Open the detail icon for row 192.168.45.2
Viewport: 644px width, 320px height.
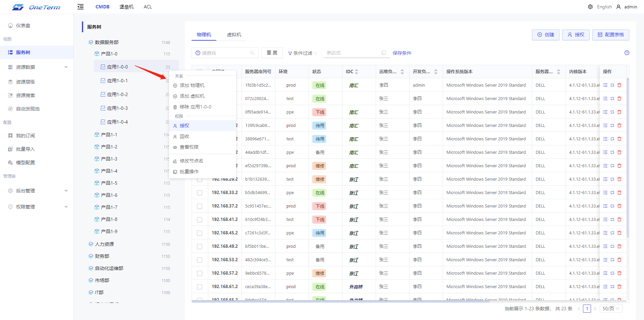[x=605, y=233]
